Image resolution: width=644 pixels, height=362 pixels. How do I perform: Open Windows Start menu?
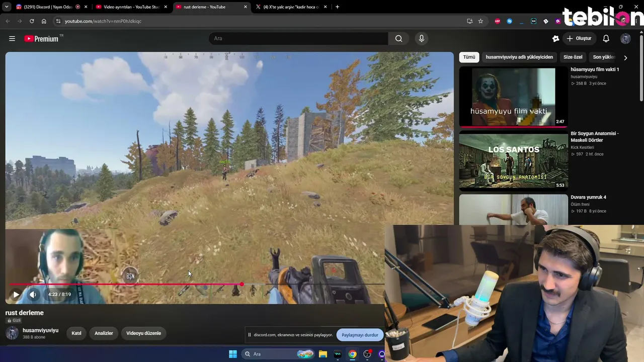[233, 354]
